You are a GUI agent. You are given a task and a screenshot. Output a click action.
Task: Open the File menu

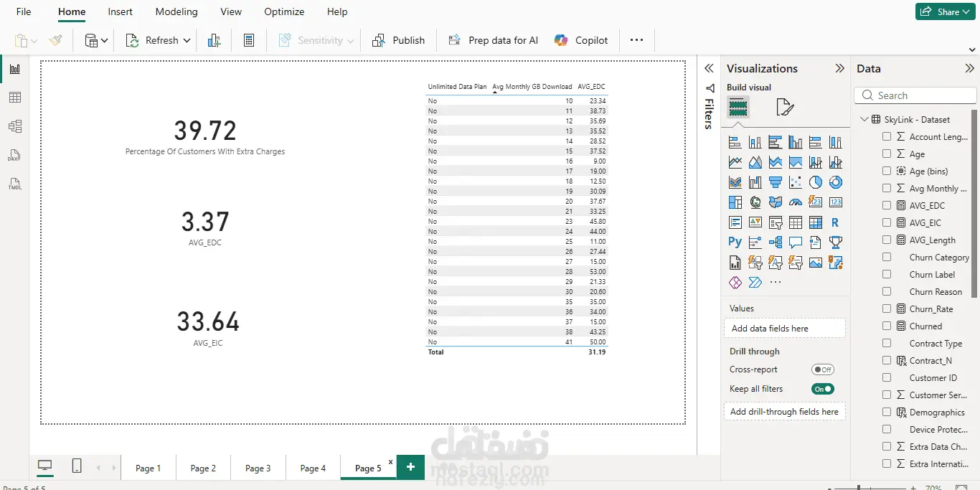(24, 11)
